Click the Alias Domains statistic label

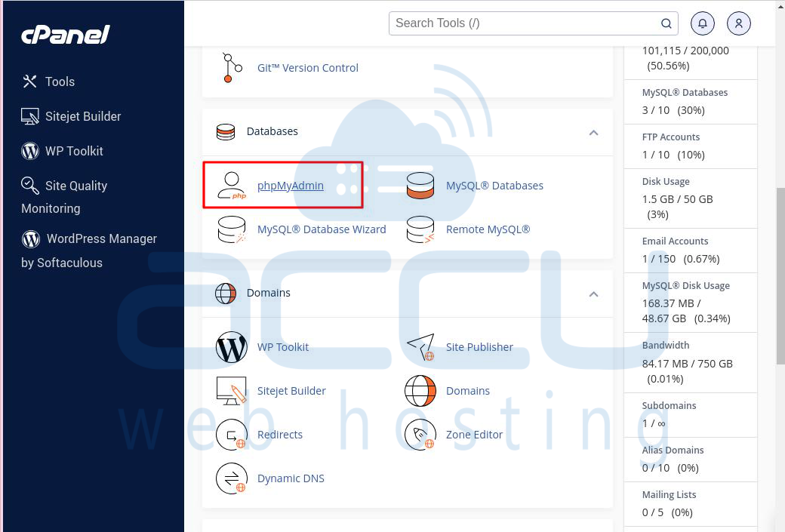coord(673,451)
